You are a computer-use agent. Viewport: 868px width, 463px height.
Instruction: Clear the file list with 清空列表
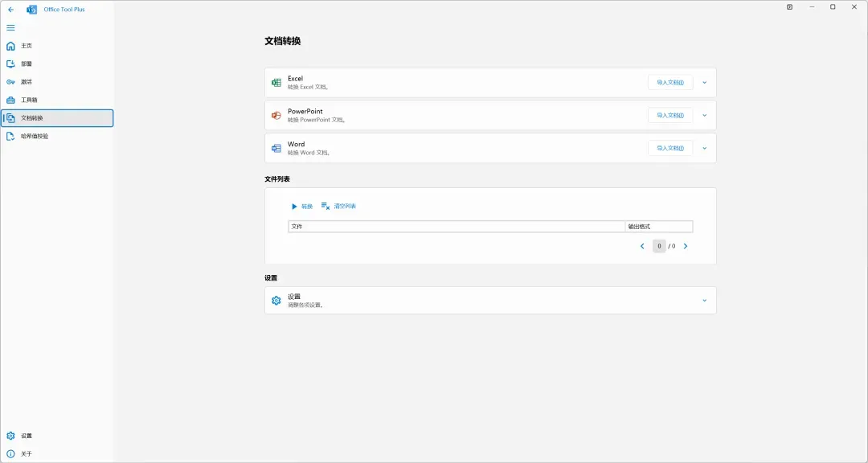pyautogui.click(x=338, y=206)
